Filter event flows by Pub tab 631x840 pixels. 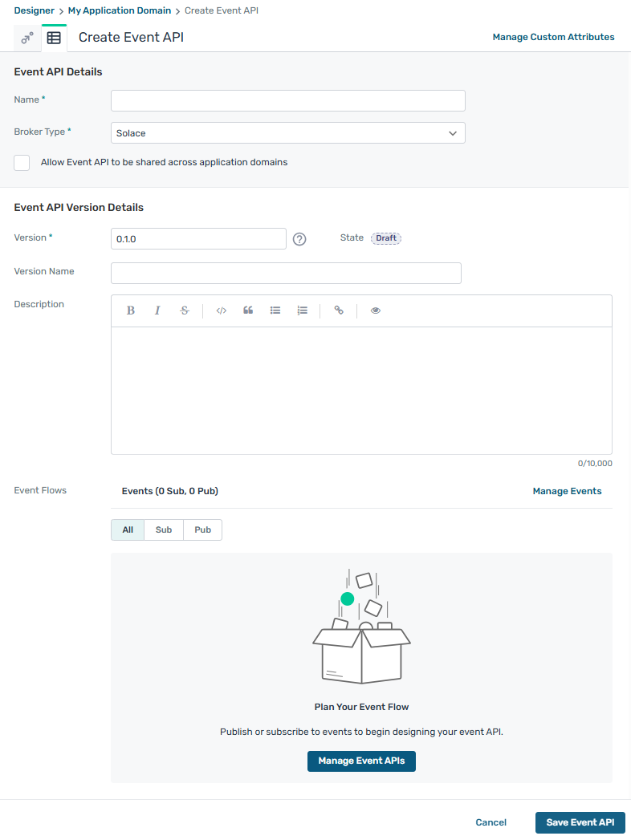click(202, 530)
